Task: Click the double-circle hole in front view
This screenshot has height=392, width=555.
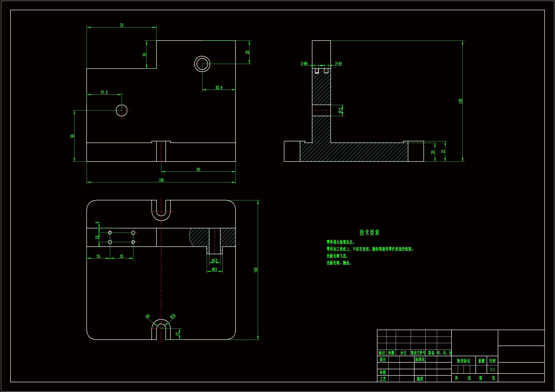Action: click(x=202, y=64)
